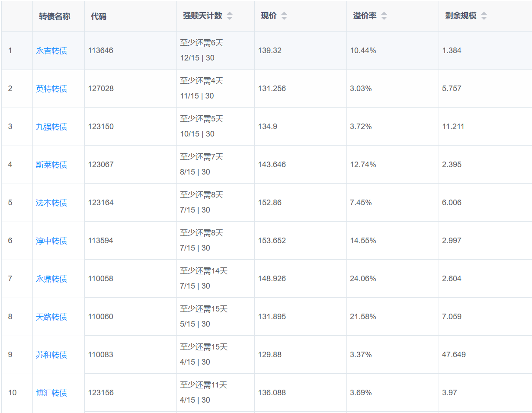This screenshot has height=413, width=532.
Task: Toggle sorting on 溢价率 column icon
Action: [384, 16]
